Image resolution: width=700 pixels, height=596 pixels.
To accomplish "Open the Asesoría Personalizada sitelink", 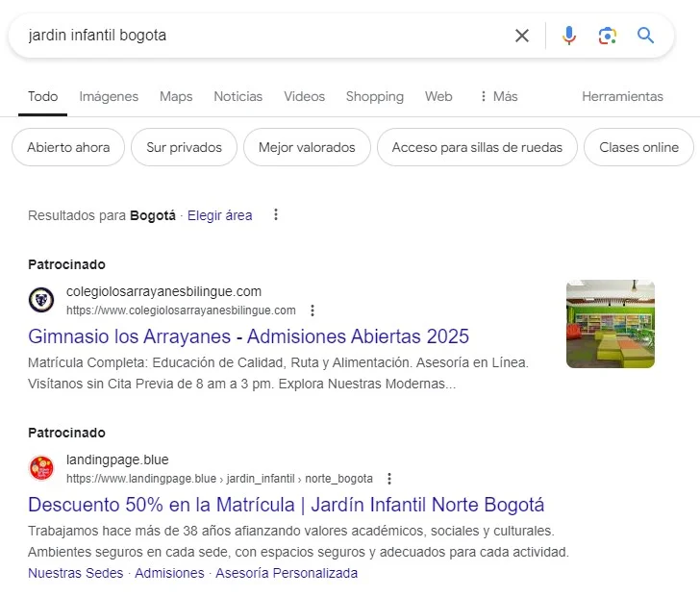I will click(287, 573).
